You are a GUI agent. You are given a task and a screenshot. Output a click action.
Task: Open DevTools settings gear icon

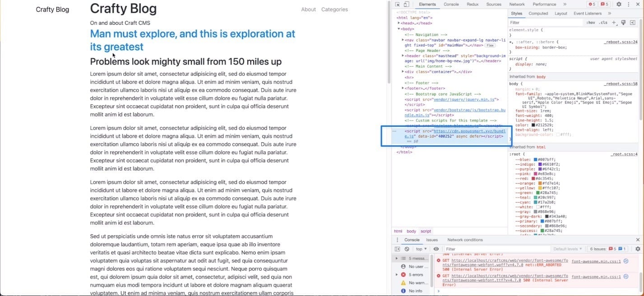pos(619,5)
